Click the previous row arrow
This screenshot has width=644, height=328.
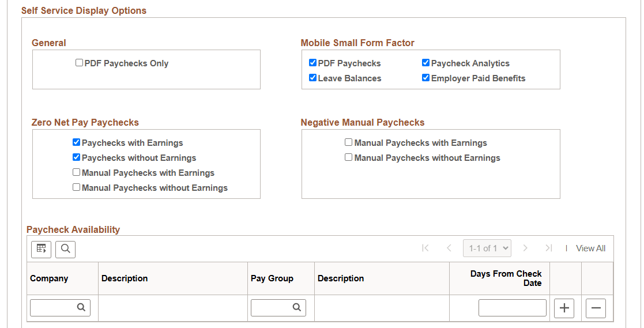point(449,248)
